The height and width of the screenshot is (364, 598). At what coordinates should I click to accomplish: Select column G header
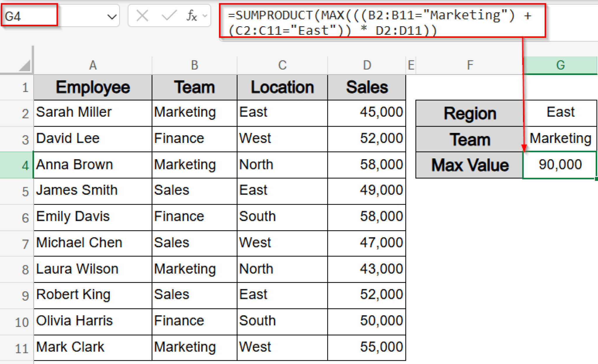pos(560,65)
